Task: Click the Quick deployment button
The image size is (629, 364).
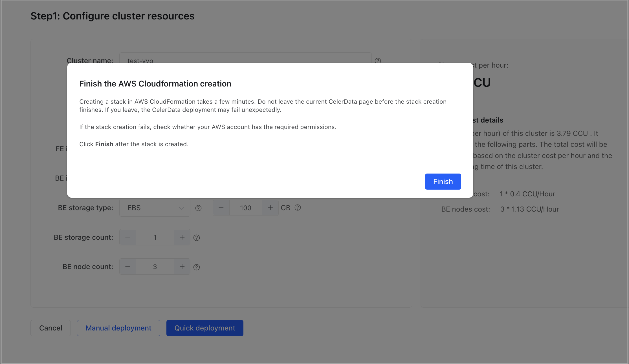Action: tap(205, 328)
